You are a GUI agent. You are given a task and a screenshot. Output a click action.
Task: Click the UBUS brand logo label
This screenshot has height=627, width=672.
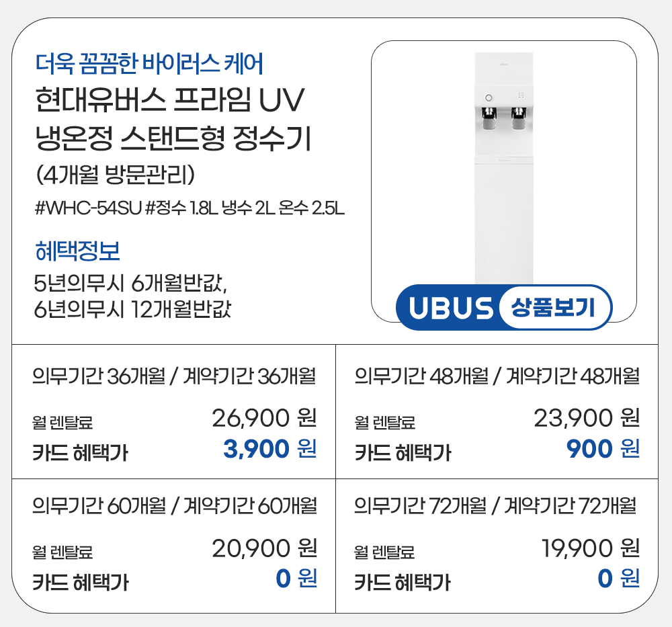point(450,308)
